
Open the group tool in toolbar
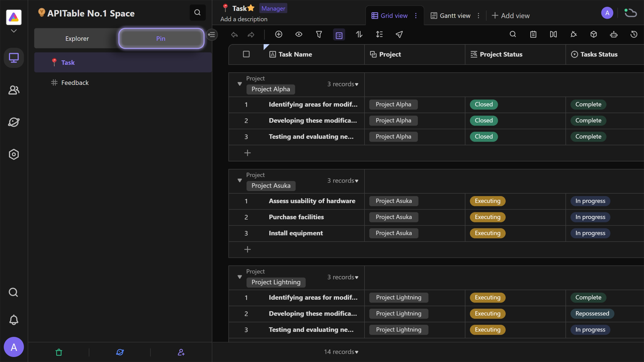tap(339, 35)
